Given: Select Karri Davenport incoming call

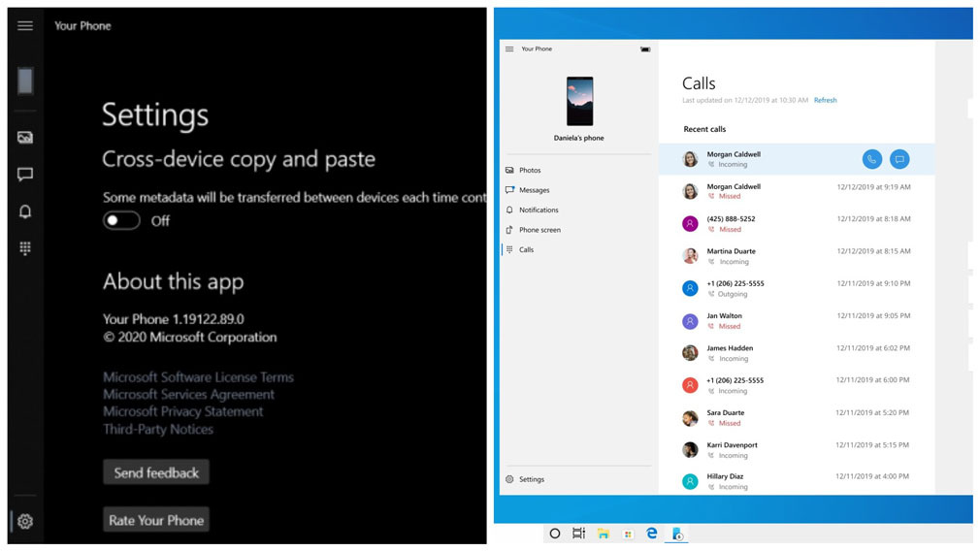Looking at the screenshot, I should point(797,450).
